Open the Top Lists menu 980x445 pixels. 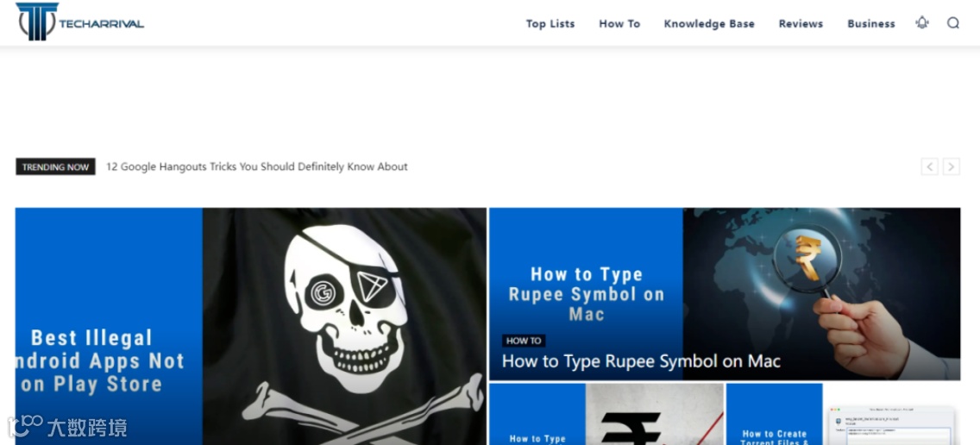(550, 24)
